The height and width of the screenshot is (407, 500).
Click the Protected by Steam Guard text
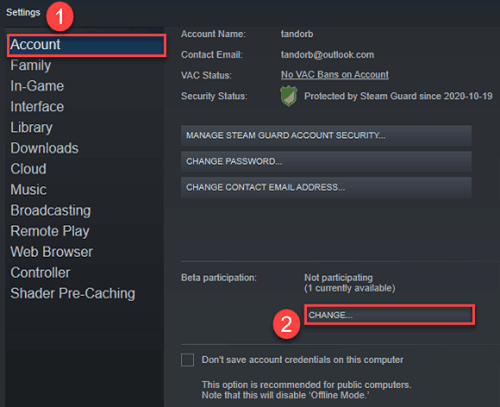(x=398, y=96)
